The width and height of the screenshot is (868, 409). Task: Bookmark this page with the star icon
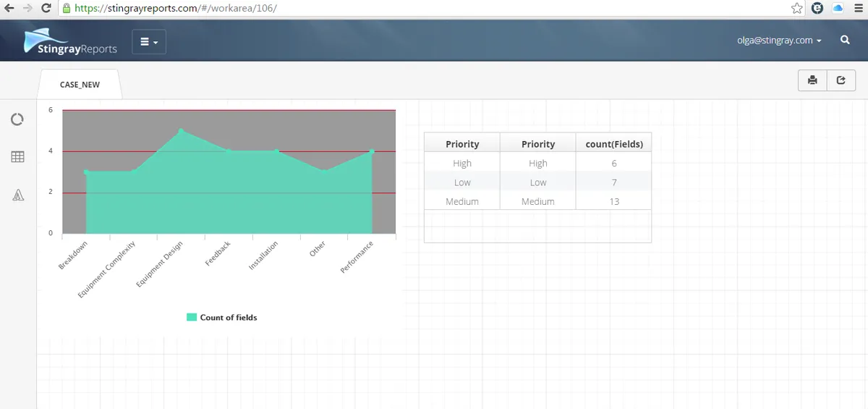[x=796, y=9]
